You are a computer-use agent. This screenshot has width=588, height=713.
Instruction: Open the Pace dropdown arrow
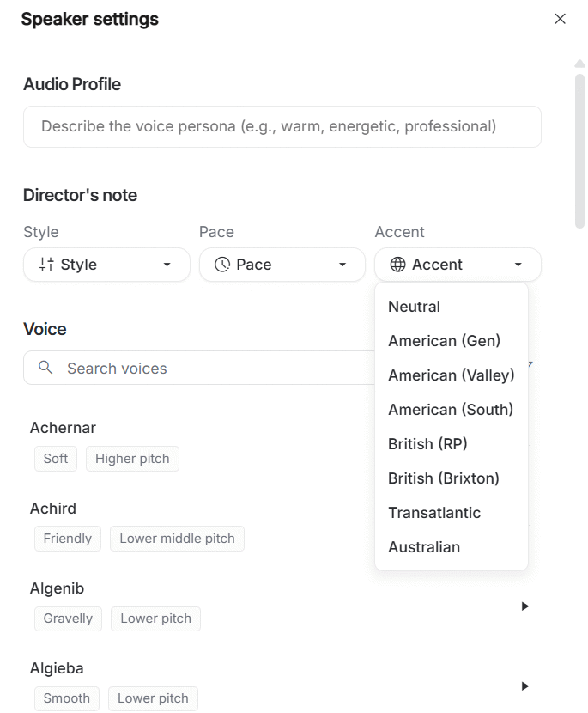click(342, 265)
